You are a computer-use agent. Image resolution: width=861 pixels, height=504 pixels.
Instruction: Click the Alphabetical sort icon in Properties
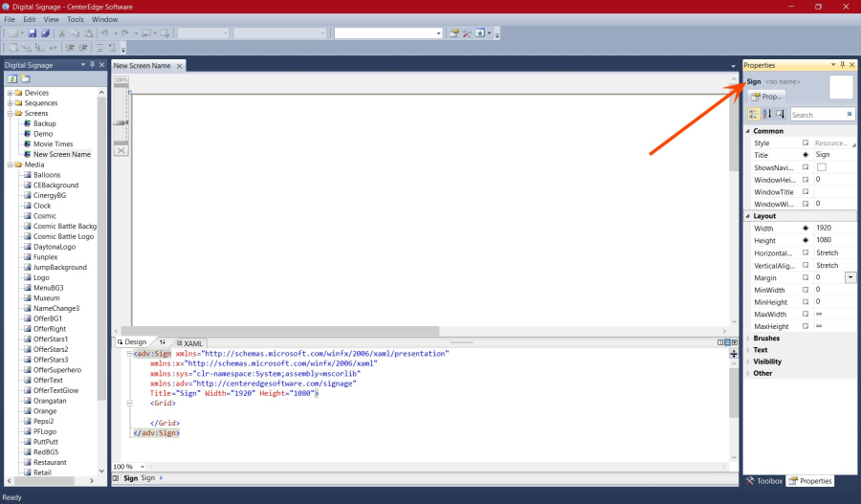(766, 114)
